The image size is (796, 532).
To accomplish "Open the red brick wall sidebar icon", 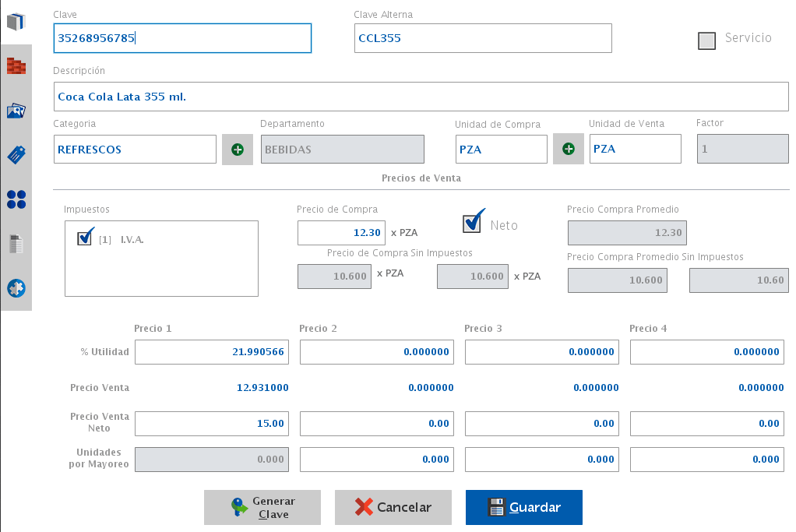I will click(x=16, y=66).
